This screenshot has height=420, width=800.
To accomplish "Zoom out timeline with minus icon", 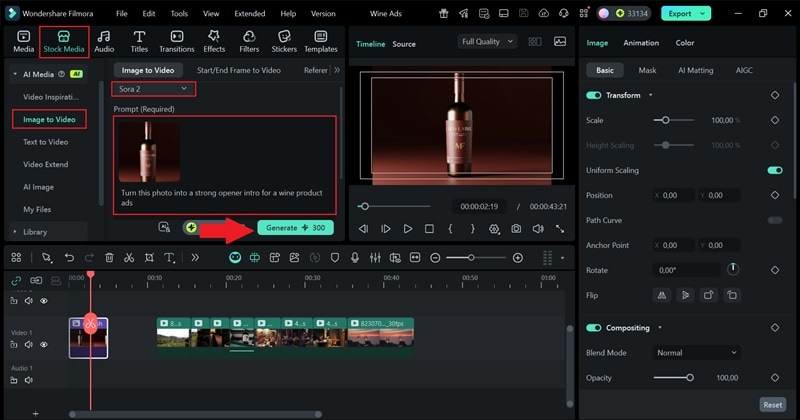I will [435, 258].
